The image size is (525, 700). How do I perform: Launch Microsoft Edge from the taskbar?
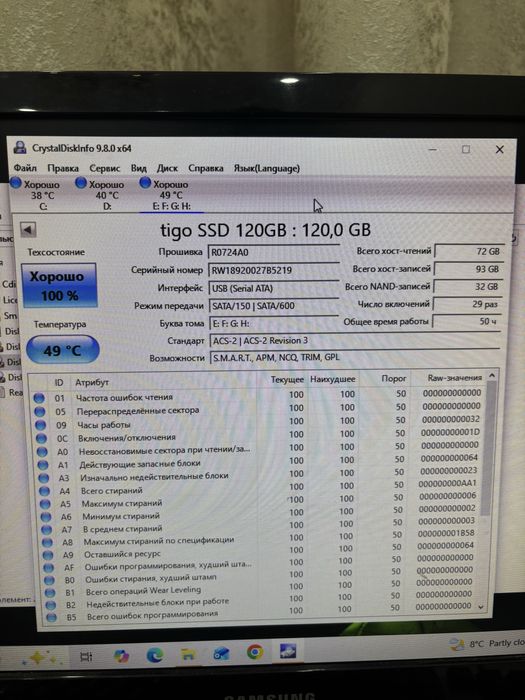click(155, 654)
